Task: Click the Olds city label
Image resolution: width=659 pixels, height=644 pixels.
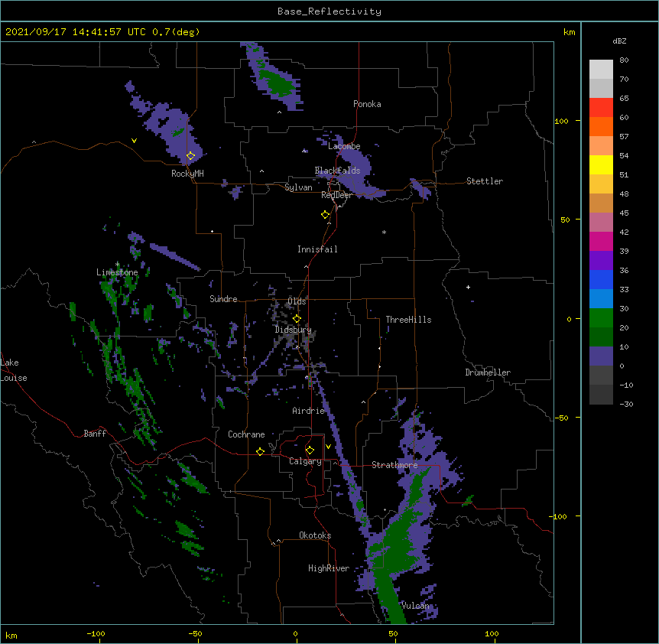Action: pos(297,301)
